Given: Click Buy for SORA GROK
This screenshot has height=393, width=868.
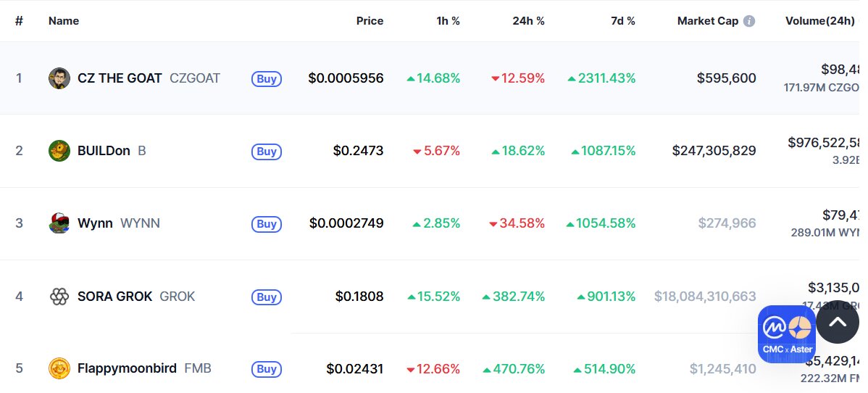Looking at the screenshot, I should coord(266,297).
